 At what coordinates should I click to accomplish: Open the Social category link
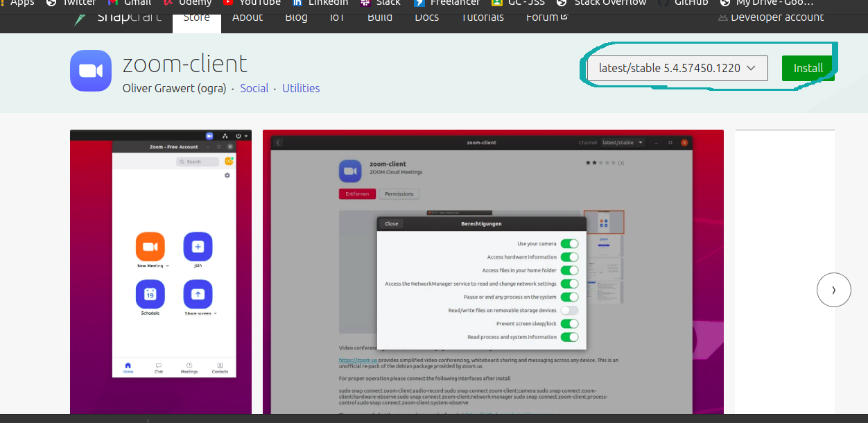tap(254, 88)
